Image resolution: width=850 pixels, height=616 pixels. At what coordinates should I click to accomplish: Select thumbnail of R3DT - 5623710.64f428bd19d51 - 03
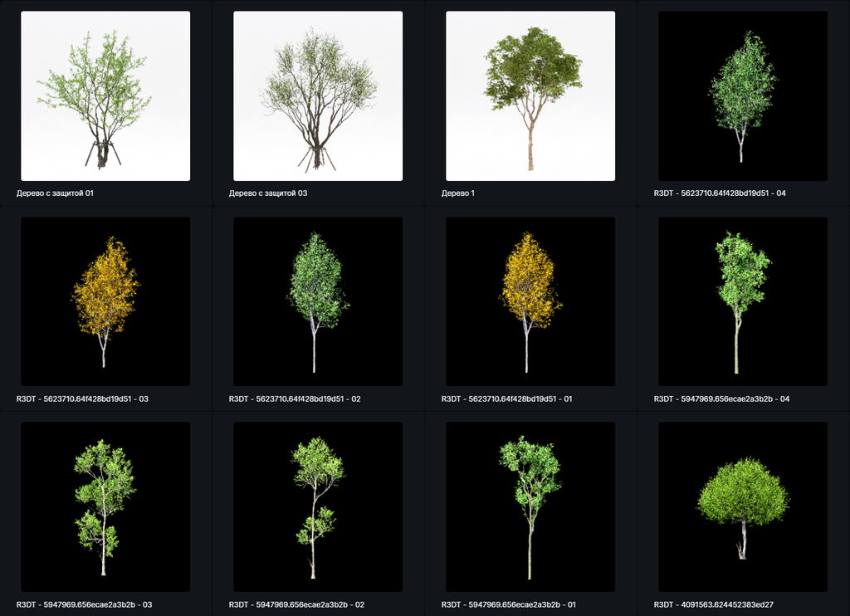coord(105,301)
